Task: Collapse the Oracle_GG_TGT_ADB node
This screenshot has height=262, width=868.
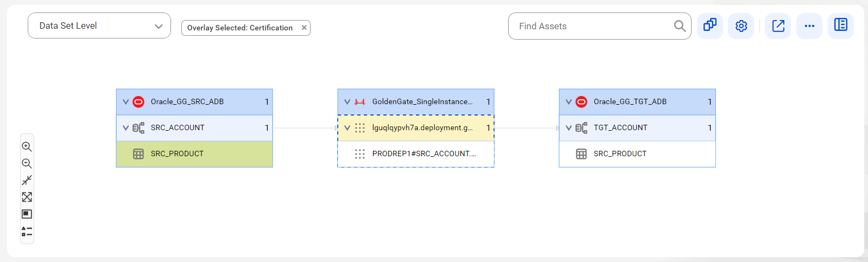Action: (568, 102)
